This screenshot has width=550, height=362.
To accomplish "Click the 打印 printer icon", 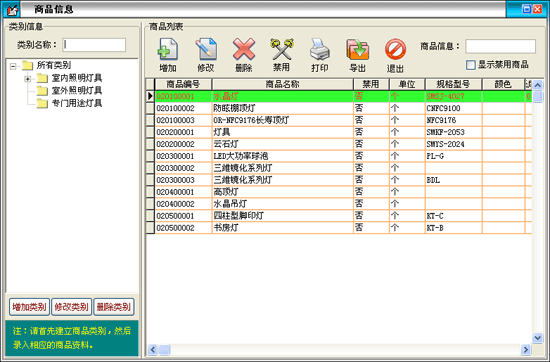I will click(x=320, y=49).
